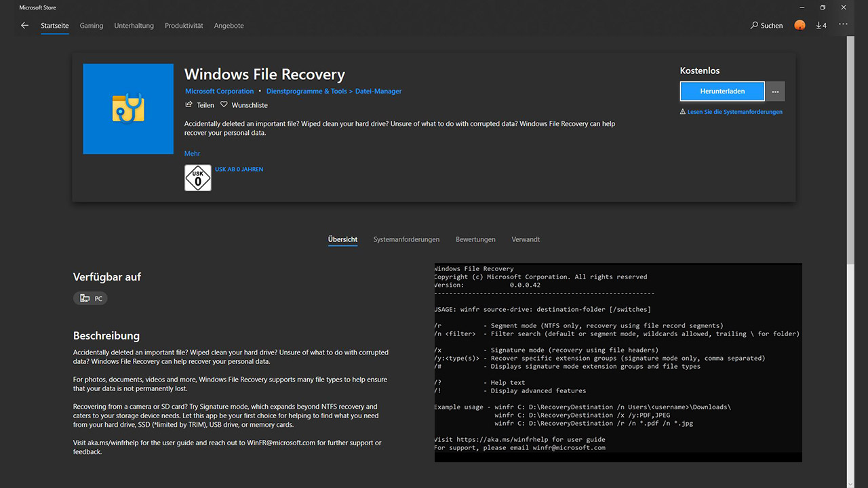Open the Suchen search in Microsoft Store
868x488 pixels.
point(767,25)
